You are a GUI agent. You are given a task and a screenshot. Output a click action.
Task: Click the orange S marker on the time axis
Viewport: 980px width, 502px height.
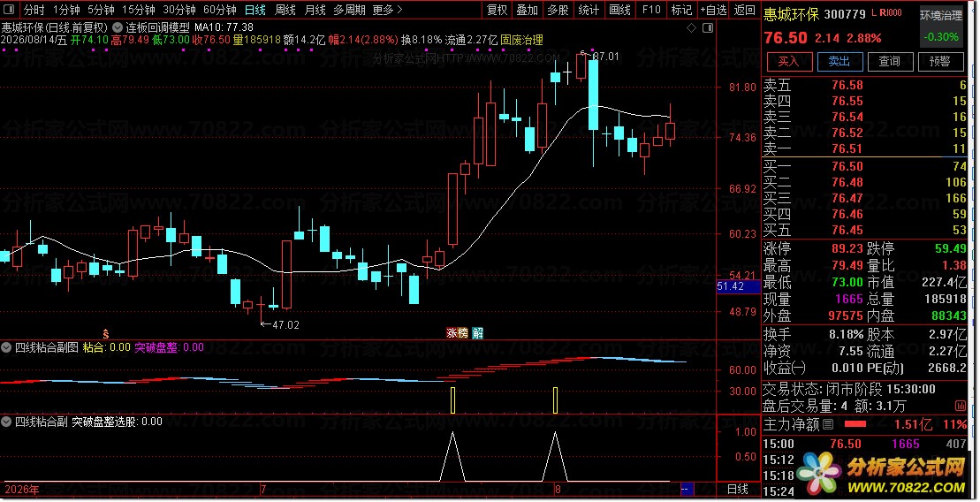(x=106, y=334)
